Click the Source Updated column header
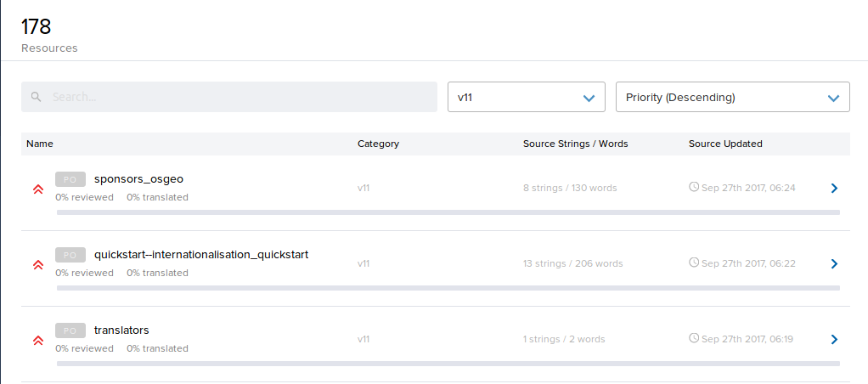 point(725,144)
